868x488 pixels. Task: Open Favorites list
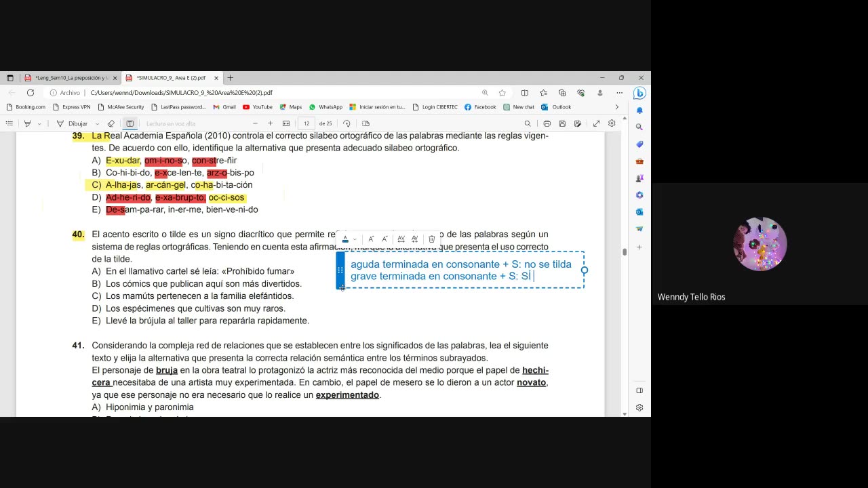tap(543, 93)
